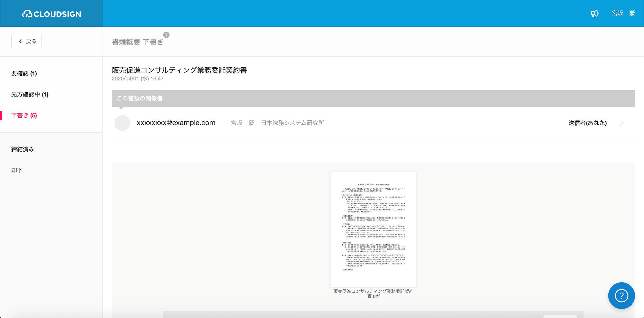Go back with the 戻る button
The height and width of the screenshot is (318, 644).
coord(26,41)
